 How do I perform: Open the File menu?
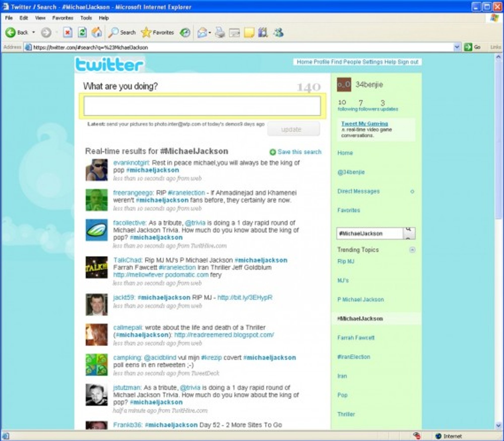pos(9,18)
